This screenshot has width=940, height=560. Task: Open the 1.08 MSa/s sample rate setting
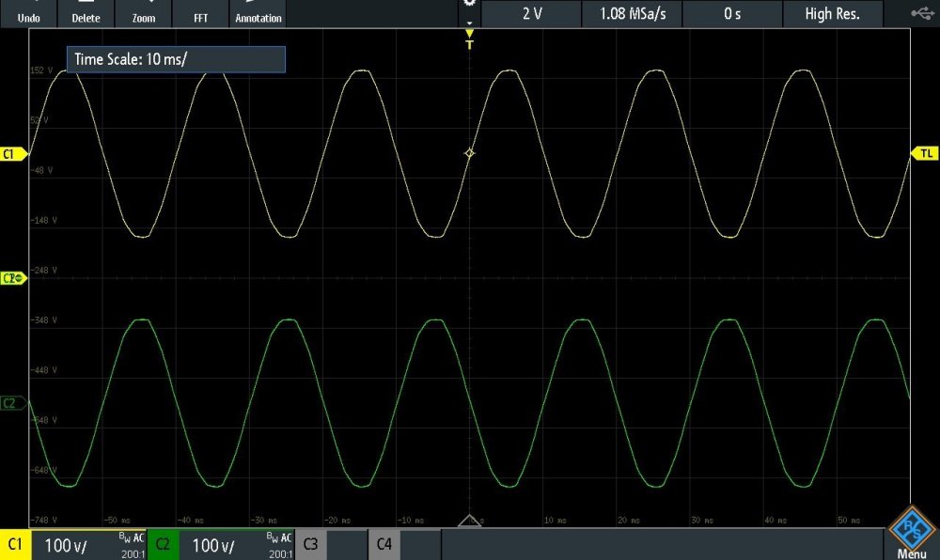(632, 14)
